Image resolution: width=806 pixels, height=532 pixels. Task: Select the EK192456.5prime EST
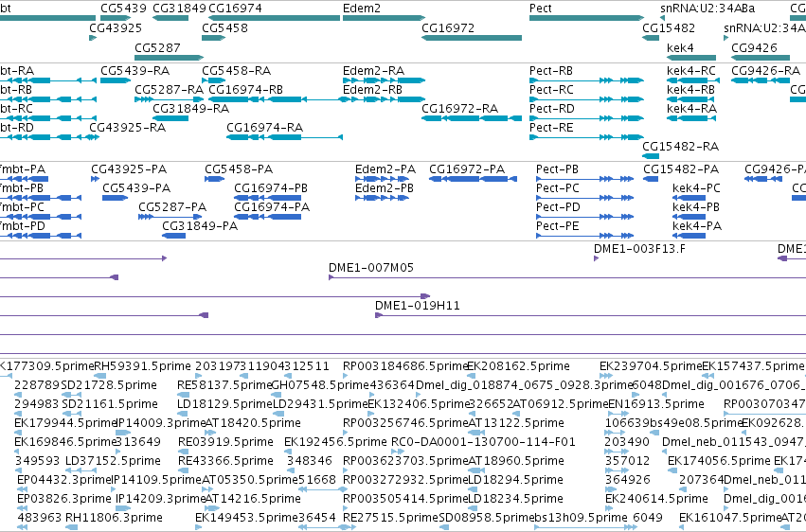288,452
